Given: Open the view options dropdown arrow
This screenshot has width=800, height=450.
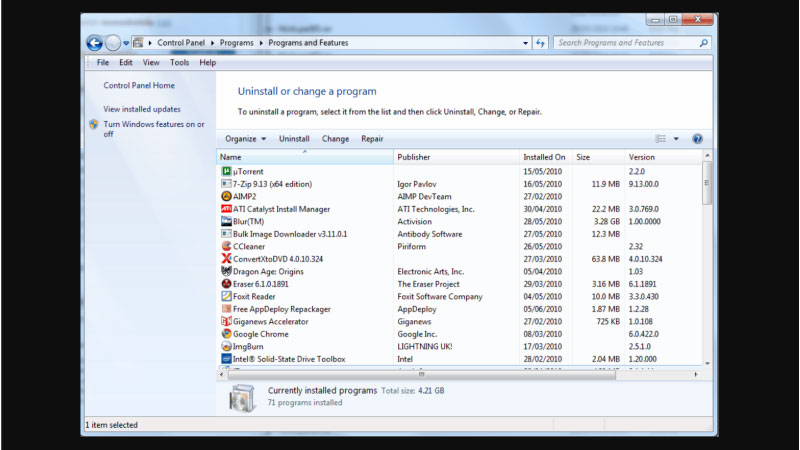Looking at the screenshot, I should (x=676, y=139).
